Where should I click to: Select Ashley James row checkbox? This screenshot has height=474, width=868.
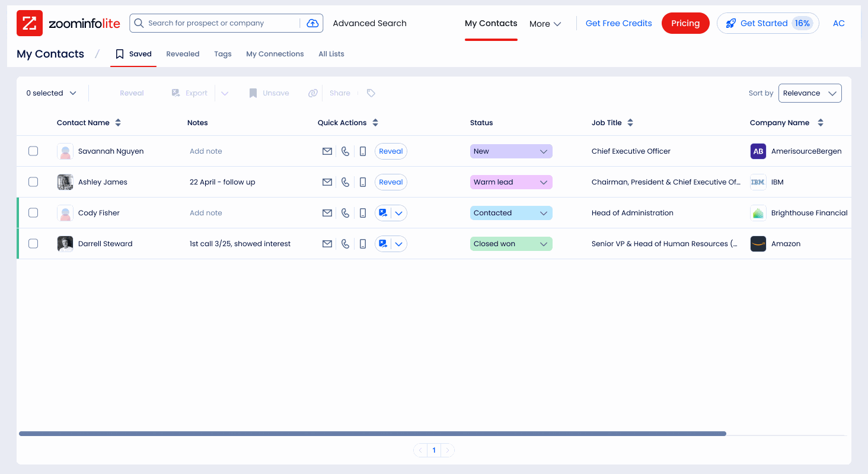(x=33, y=182)
